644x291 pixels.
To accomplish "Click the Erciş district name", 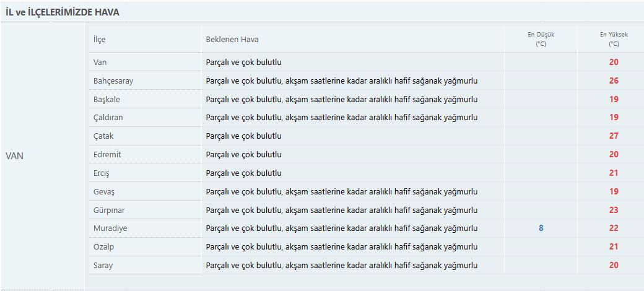I will (102, 173).
